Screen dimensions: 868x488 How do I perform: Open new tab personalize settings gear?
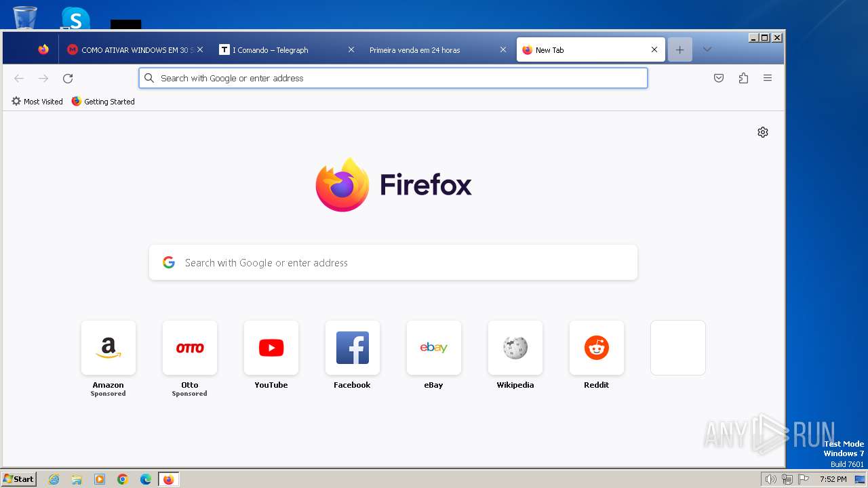[763, 132]
